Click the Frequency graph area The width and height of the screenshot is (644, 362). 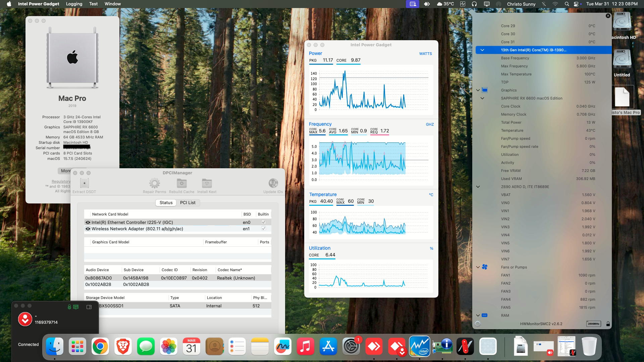tap(371, 160)
